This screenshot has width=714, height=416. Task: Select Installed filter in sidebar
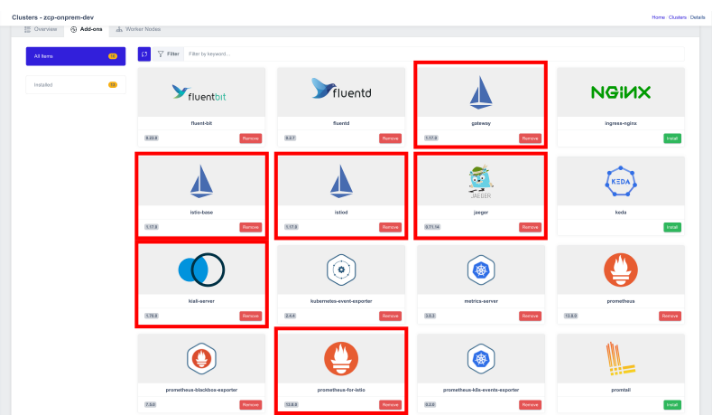tap(76, 85)
